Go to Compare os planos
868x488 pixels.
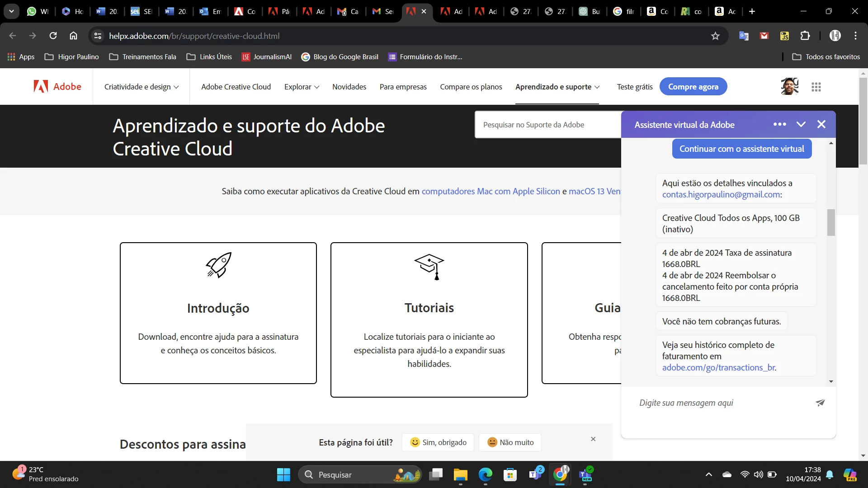click(471, 87)
